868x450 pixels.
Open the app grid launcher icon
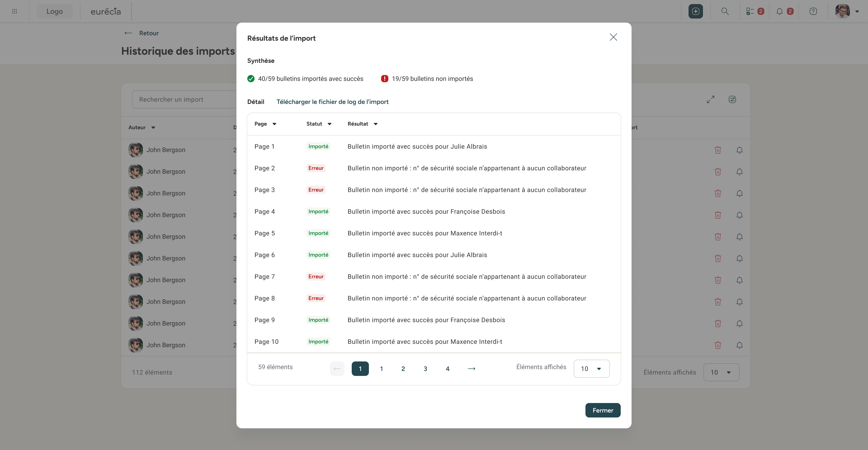tap(14, 12)
